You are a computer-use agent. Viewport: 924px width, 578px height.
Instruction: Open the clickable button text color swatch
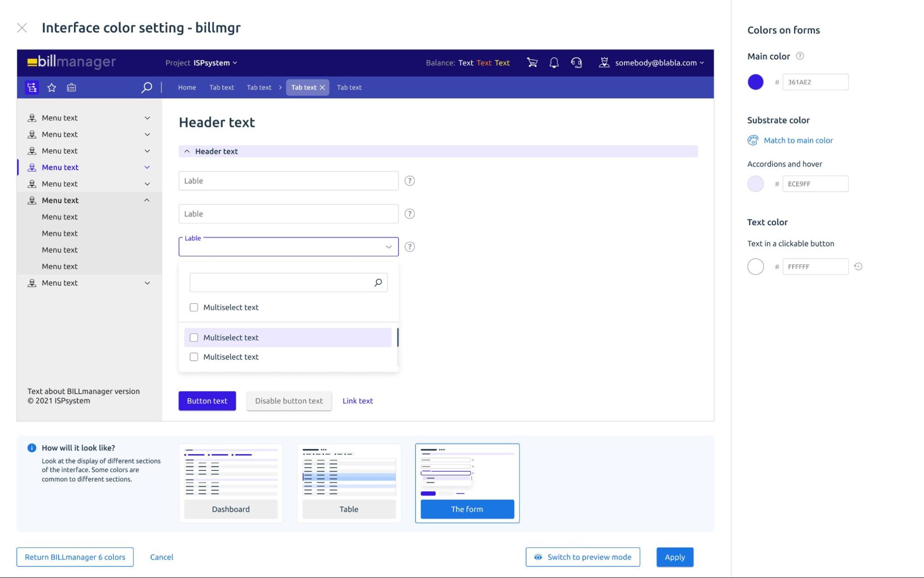pyautogui.click(x=755, y=266)
